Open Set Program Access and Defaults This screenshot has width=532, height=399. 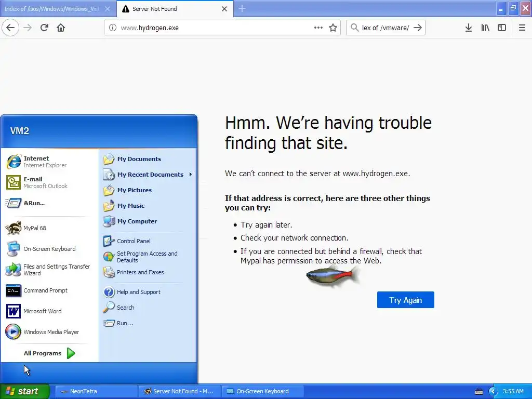point(148,257)
